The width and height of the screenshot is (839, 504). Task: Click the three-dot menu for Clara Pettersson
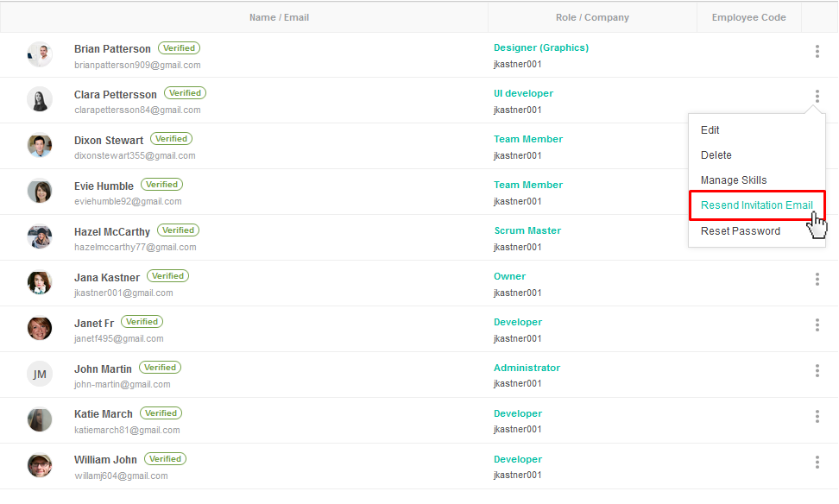817,97
